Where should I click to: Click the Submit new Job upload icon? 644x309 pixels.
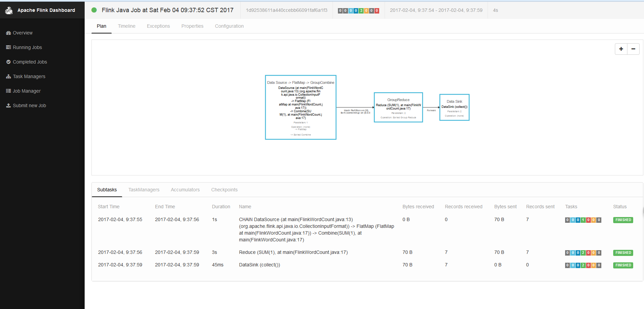pos(8,105)
